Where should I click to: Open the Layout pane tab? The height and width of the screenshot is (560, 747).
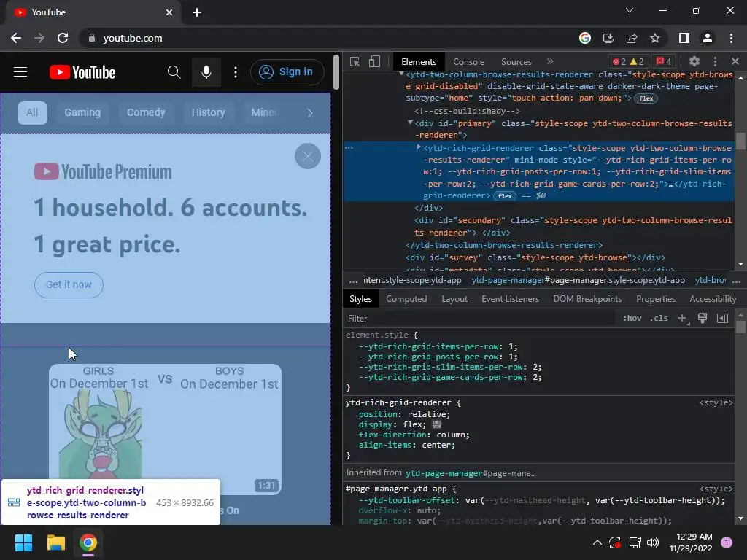pyautogui.click(x=454, y=299)
